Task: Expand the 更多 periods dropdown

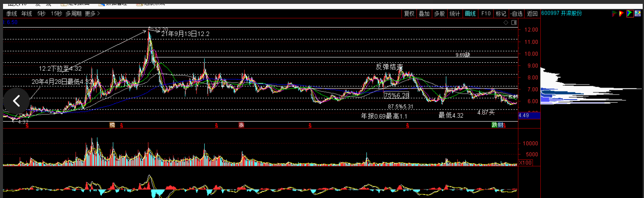Action: click(92, 13)
